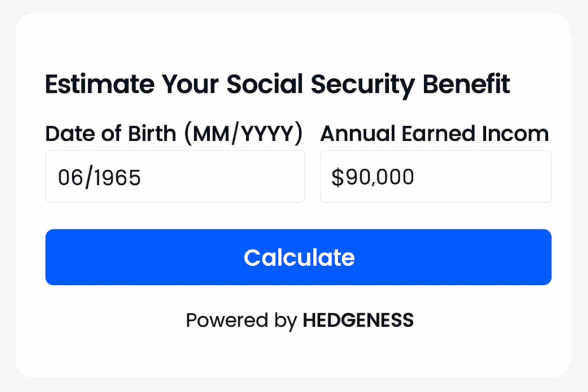
Task: Click the "Estimate Your Social Security Benefit" heading
Action: tap(277, 85)
